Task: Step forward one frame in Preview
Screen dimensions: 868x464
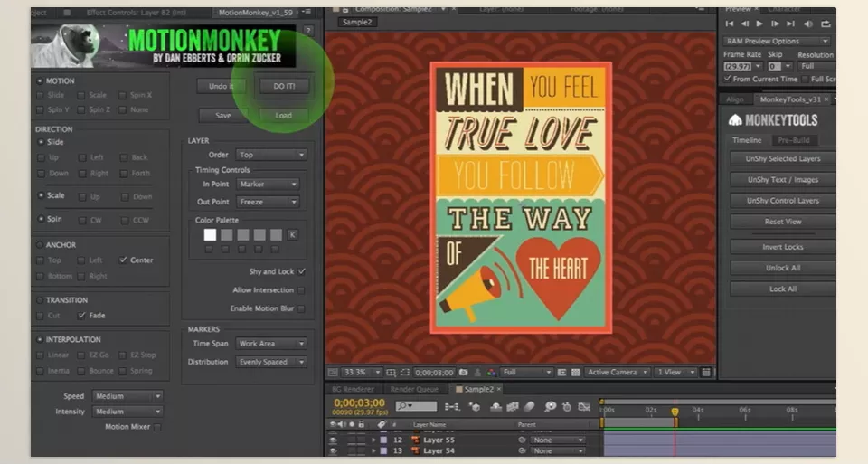Action: coord(775,24)
